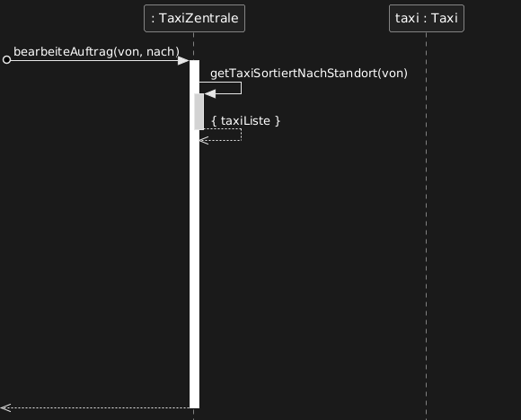Image resolution: width=521 pixels, height=420 pixels.
Task: Click the empty canvas between the two lifelines
Action: (x=313, y=249)
